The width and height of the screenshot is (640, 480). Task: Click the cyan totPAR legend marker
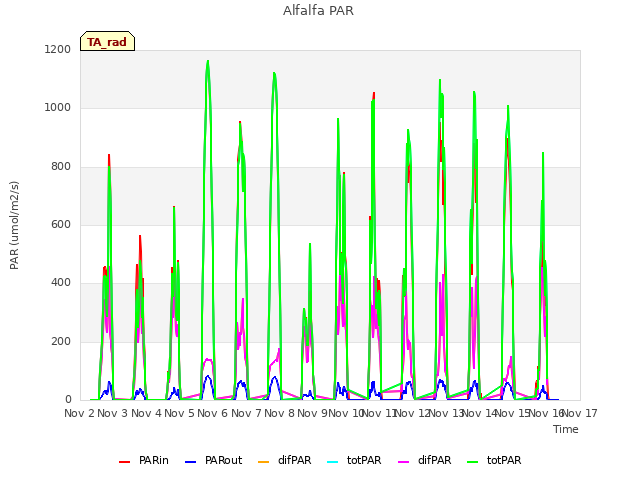point(333,462)
